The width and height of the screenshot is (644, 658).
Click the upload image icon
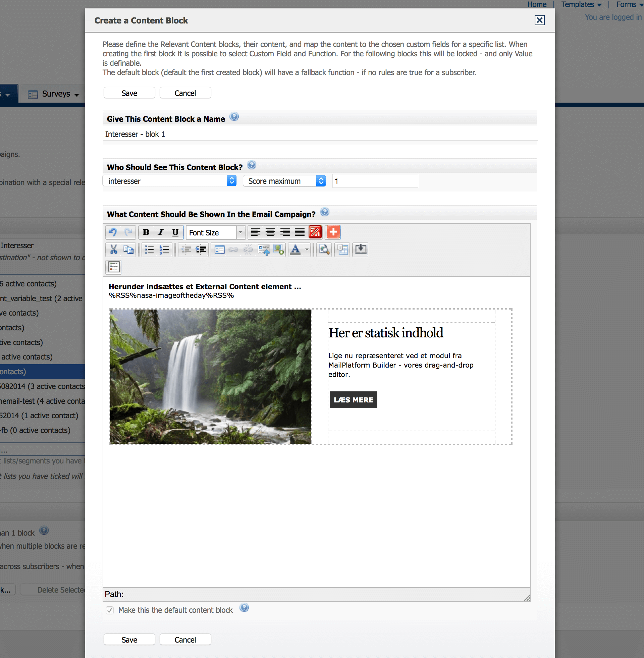264,250
